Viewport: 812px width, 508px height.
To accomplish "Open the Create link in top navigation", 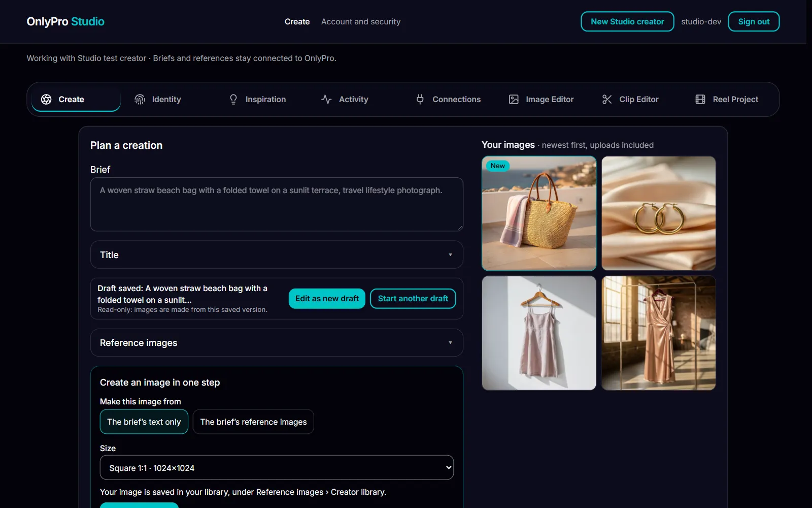I will point(297,22).
